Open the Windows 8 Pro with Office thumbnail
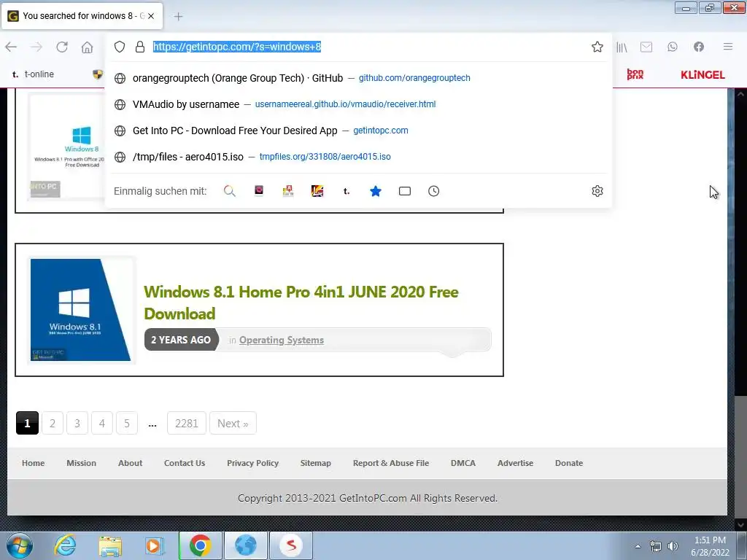 tap(66, 145)
